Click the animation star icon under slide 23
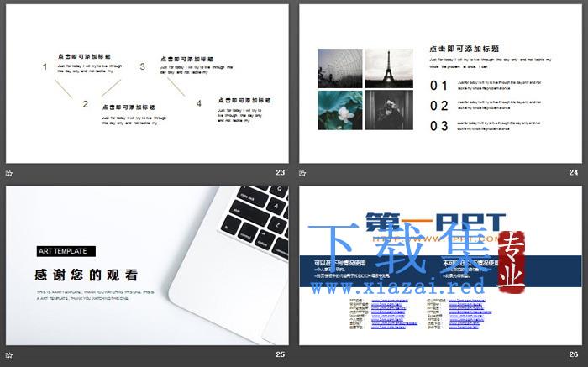The image size is (588, 367). (9, 173)
